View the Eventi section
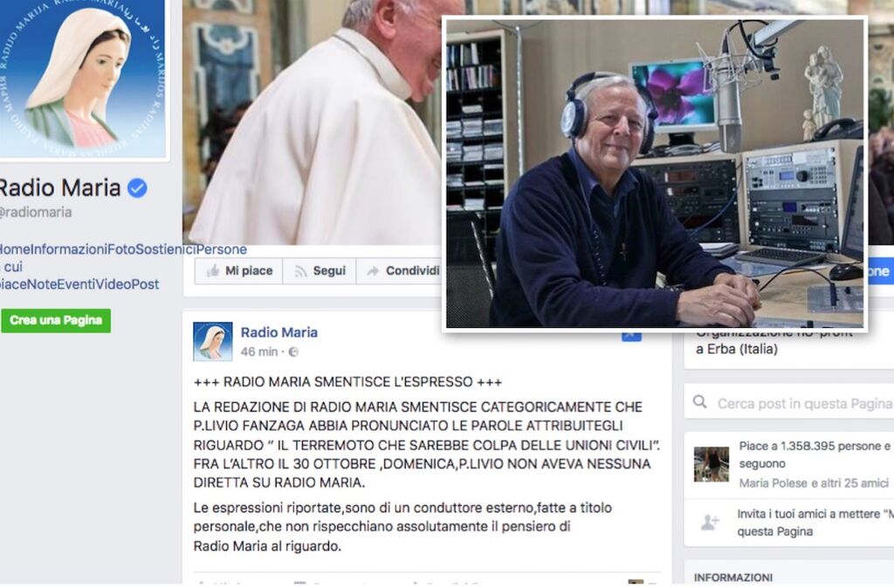 pos(76,284)
